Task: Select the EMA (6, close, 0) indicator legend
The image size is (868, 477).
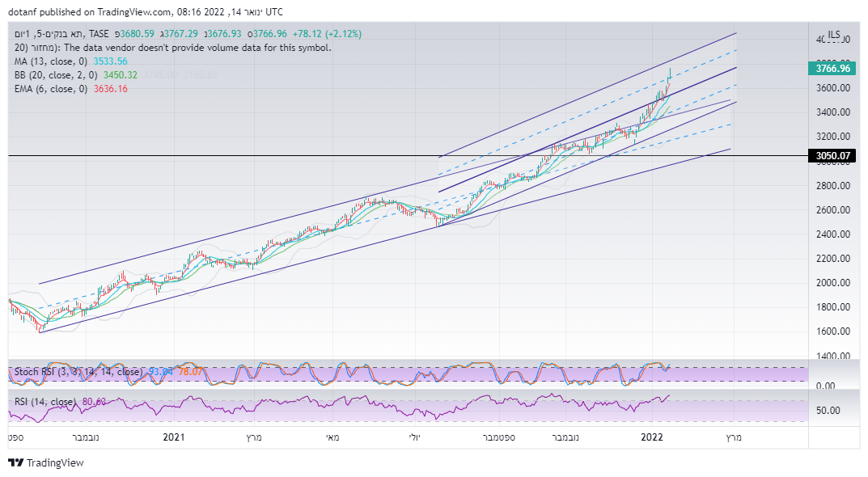Action: pyautogui.click(x=51, y=89)
